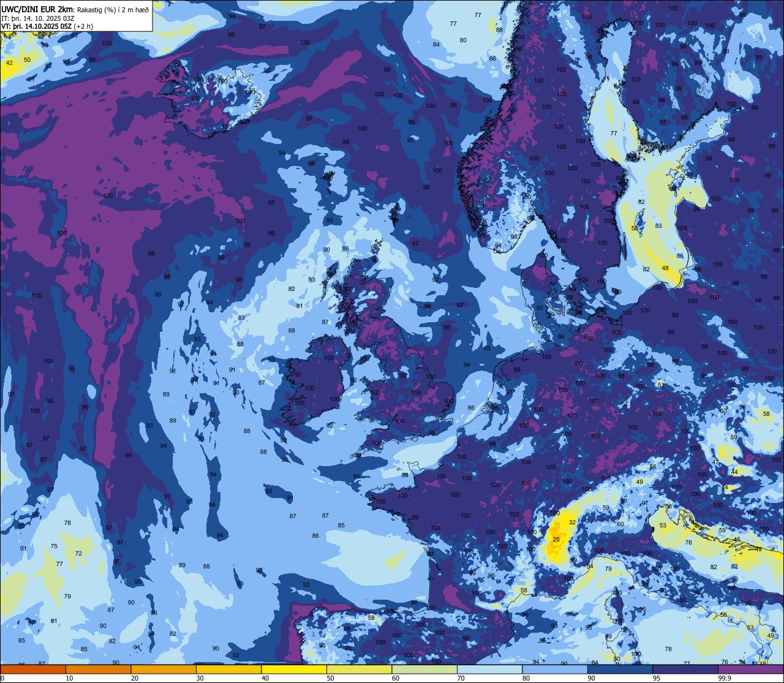Click the initial time line IT: þri. 14. 10. 2025 03Z

(x=38, y=18)
